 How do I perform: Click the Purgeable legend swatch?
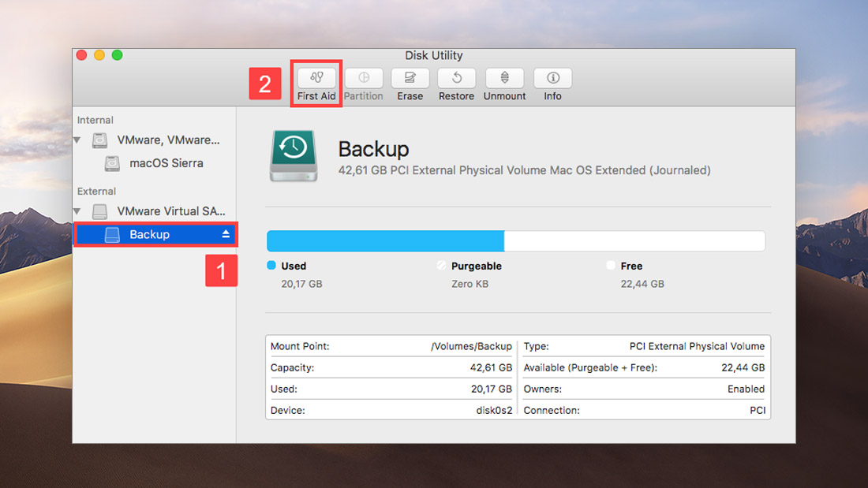click(x=441, y=265)
